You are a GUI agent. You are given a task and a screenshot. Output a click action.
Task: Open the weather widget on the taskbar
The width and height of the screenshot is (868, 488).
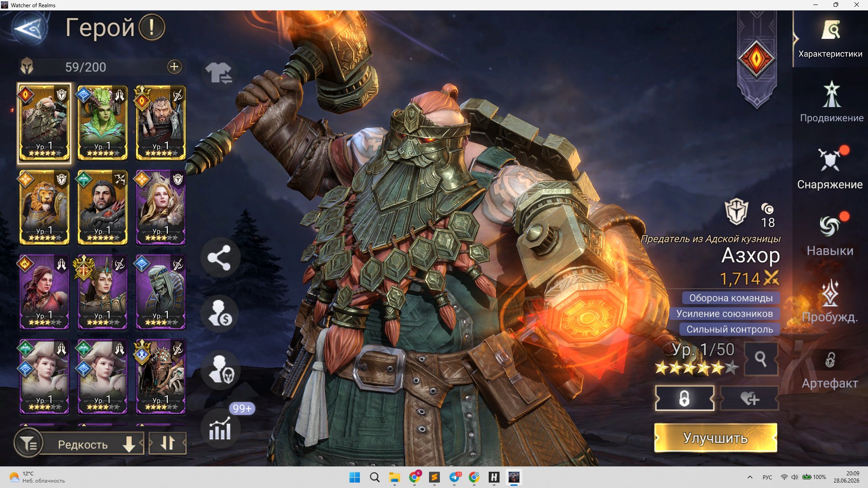[37, 477]
